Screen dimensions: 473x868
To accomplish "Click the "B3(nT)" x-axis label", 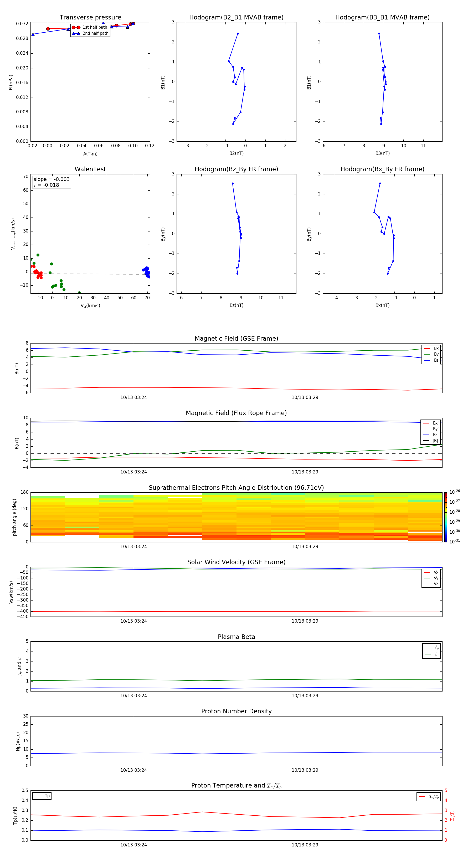I will pos(382,153).
